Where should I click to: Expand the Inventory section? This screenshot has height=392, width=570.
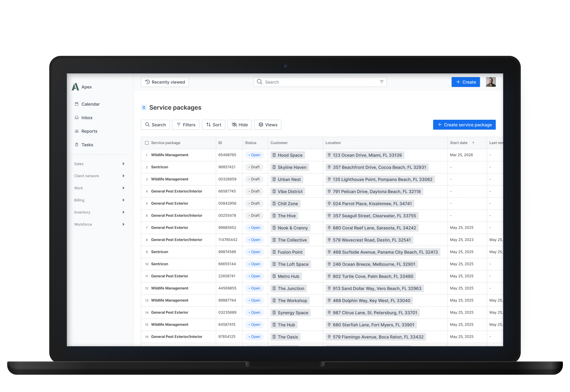pos(99,212)
